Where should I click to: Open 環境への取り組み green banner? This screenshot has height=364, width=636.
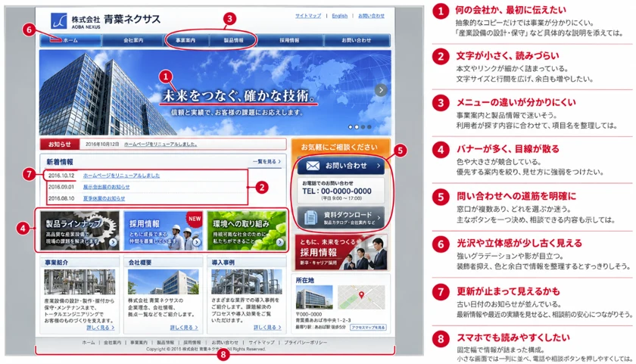point(247,230)
